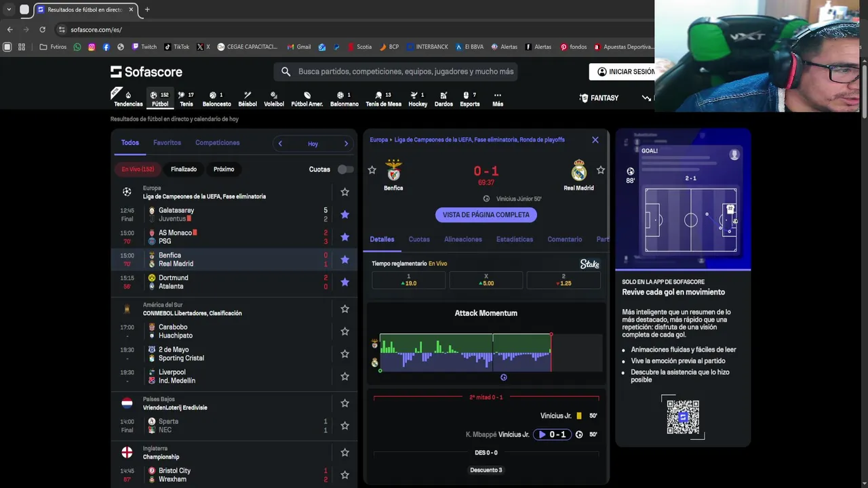868x488 pixels.
Task: Select the Voleibol sport icon
Action: tap(273, 98)
